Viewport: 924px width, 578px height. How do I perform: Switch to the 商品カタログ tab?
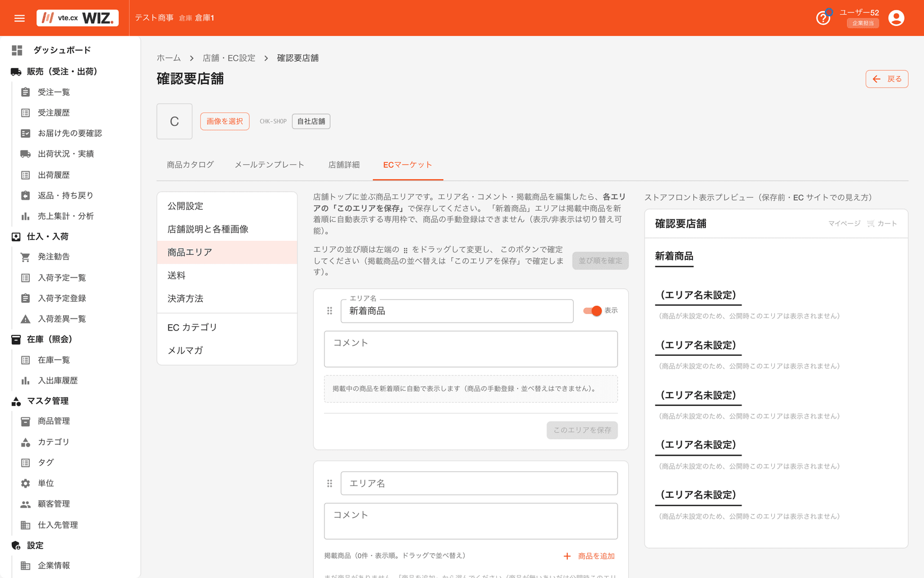pyautogui.click(x=190, y=165)
